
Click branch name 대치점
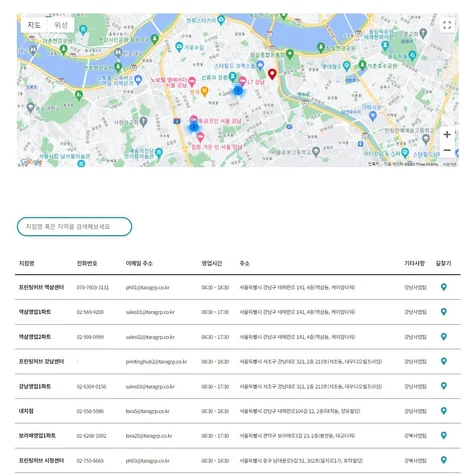coord(26,411)
